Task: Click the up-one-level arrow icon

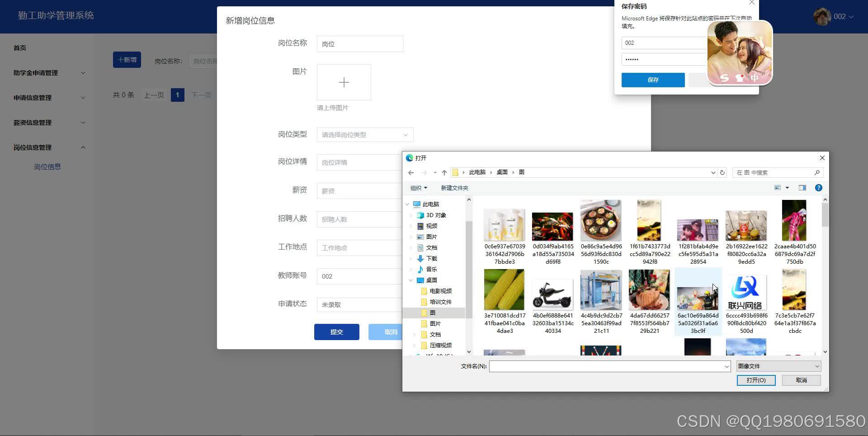Action: click(444, 172)
